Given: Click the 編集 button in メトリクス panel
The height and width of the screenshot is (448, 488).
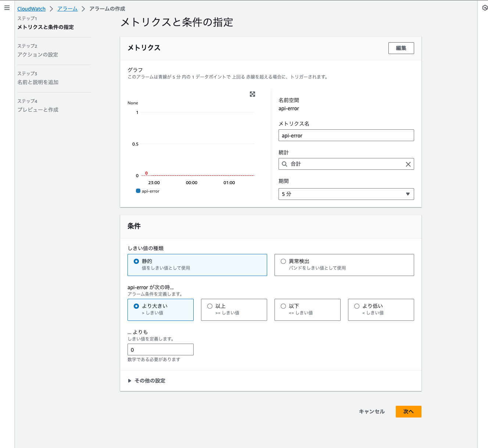Looking at the screenshot, I should click(401, 48).
